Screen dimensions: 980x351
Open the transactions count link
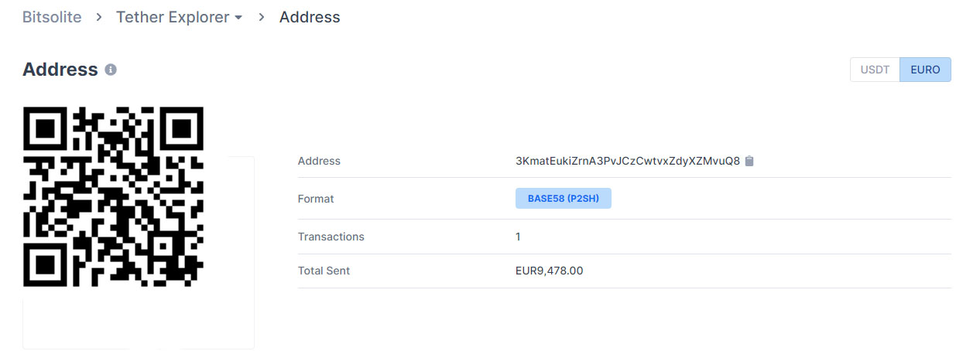(519, 237)
